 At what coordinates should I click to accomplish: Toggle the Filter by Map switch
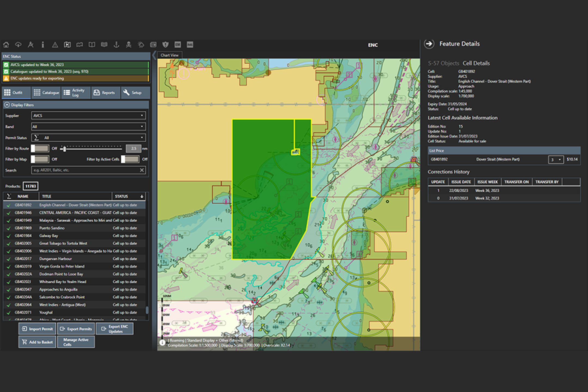(40, 159)
